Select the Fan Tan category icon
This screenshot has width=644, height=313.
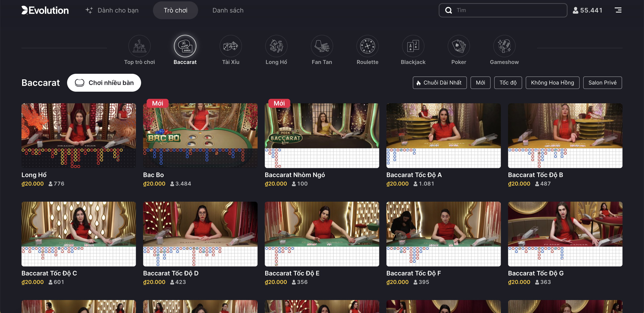[x=322, y=46]
